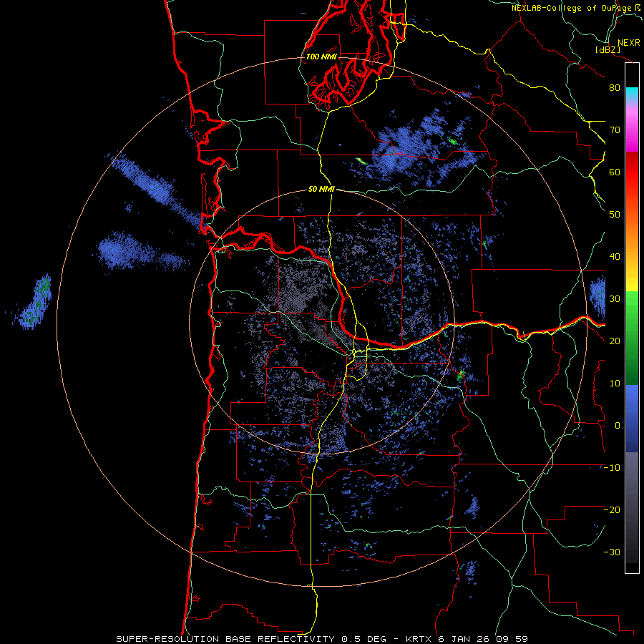Click the 'NEXLAB-College of DuPage' credit text
Screen dimensions: 644x644
click(571, 8)
